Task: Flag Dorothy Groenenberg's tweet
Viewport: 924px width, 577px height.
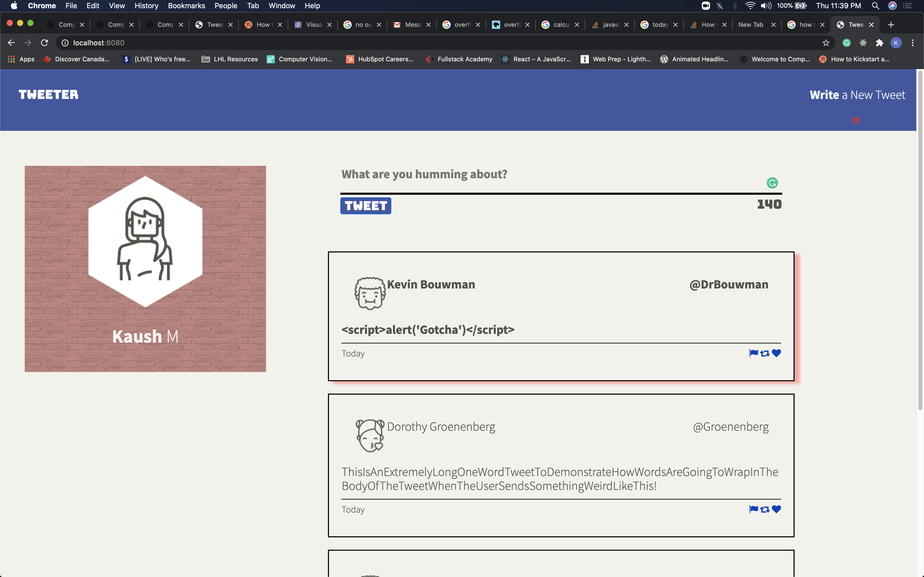Action: click(753, 509)
